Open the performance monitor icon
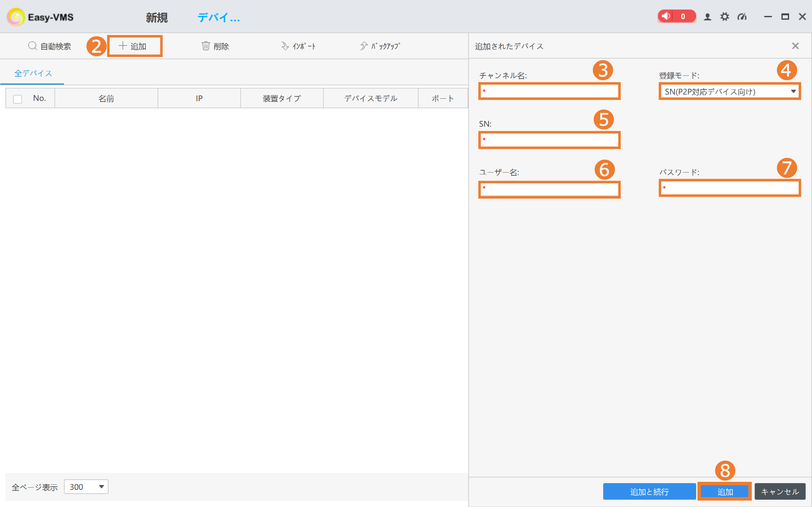This screenshot has width=812, height=507. pyautogui.click(x=742, y=17)
